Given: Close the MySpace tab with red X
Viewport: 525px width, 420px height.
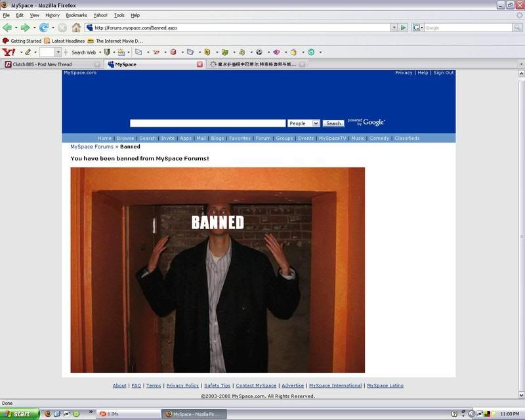Looking at the screenshot, I should pyautogui.click(x=199, y=64).
